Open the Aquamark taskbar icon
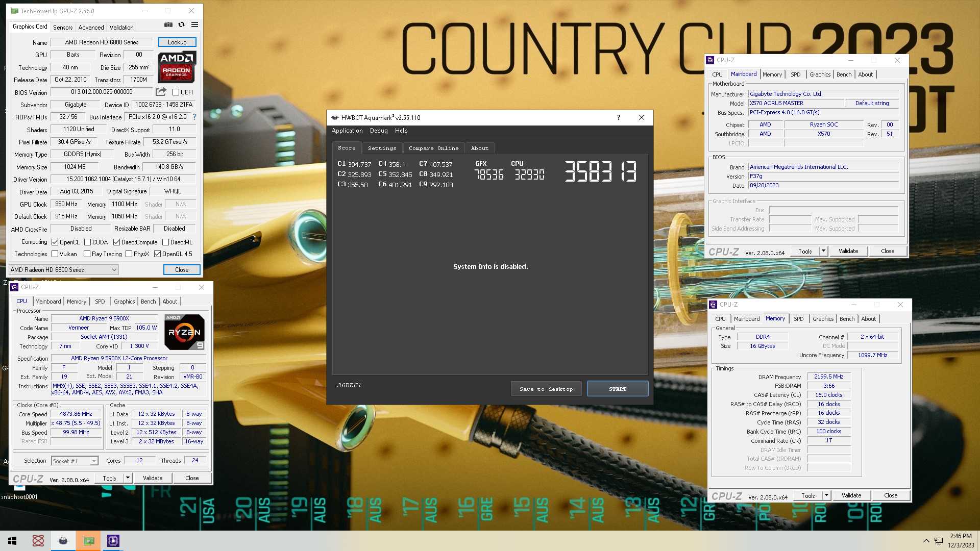The height and width of the screenshot is (551, 980). (x=63, y=541)
